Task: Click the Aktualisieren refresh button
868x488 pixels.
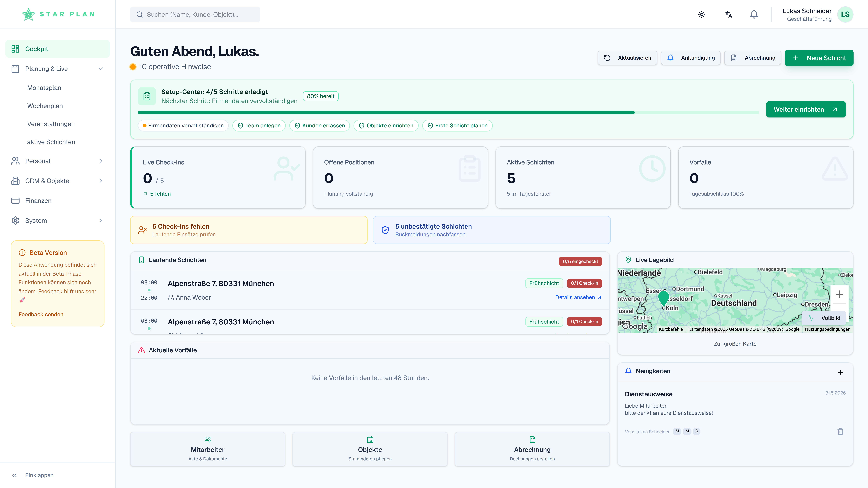Action: click(x=627, y=58)
